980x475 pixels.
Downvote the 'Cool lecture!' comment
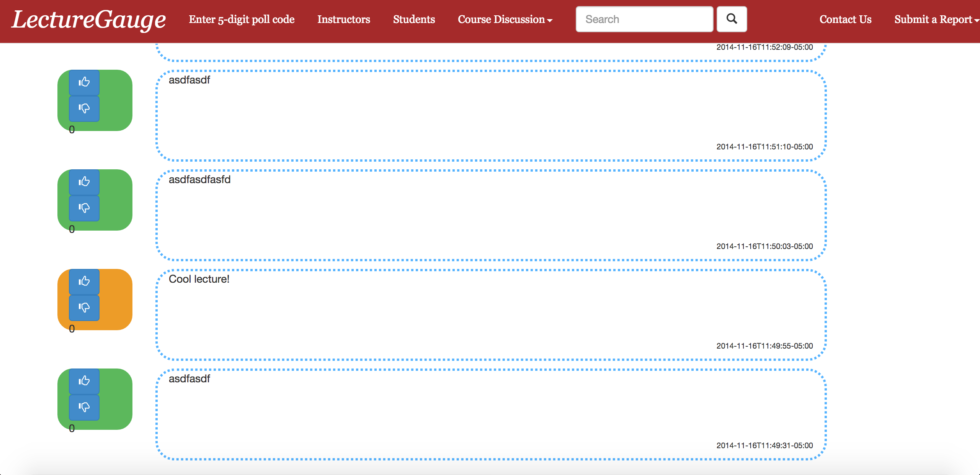84,308
